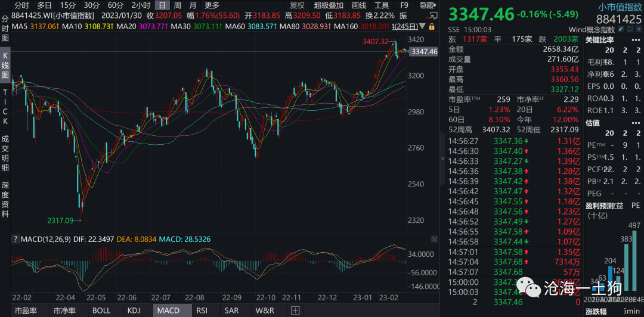Open K线图 in the left sidebar

[x=5, y=66]
